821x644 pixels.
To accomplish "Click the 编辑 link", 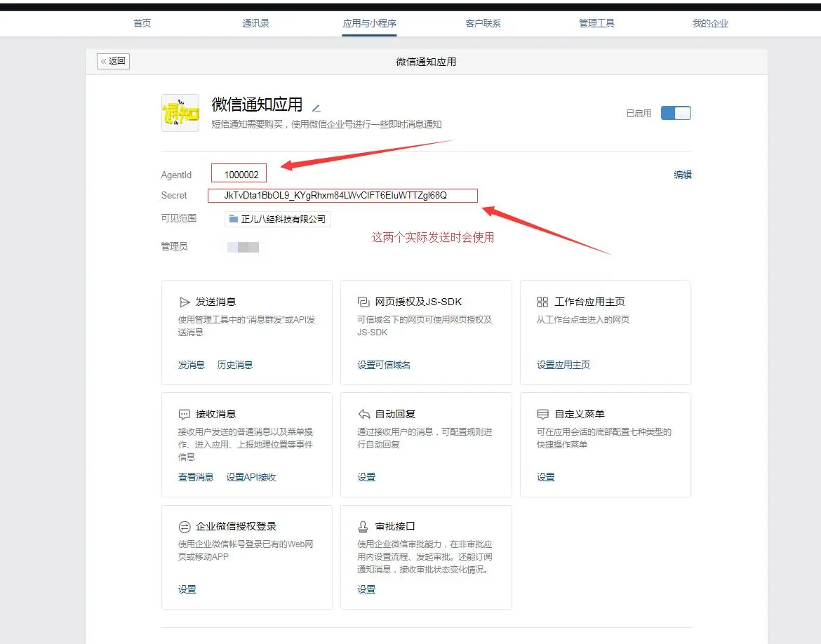I will point(682,175).
